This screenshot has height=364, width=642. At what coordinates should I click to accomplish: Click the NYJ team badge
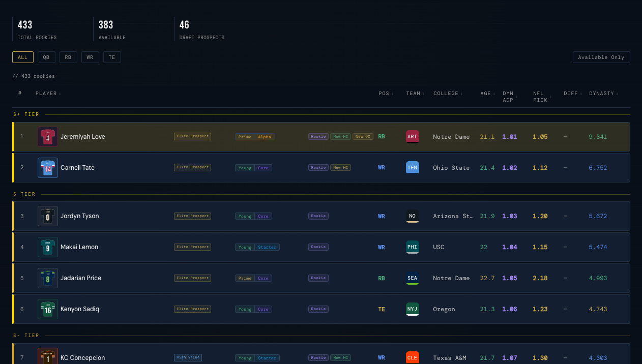point(413,309)
